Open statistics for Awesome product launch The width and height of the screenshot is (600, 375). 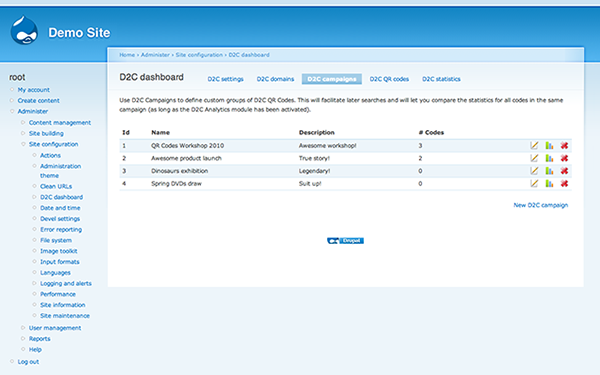pyautogui.click(x=549, y=158)
